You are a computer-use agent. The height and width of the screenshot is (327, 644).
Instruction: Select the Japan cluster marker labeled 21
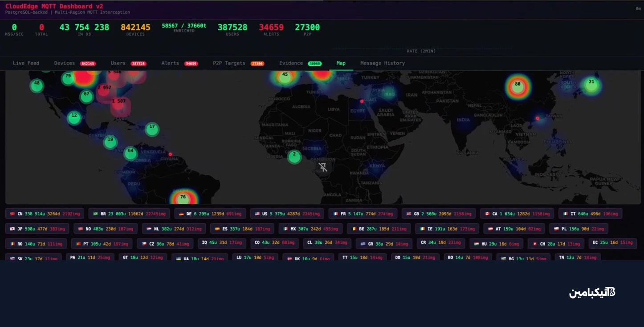tap(591, 84)
